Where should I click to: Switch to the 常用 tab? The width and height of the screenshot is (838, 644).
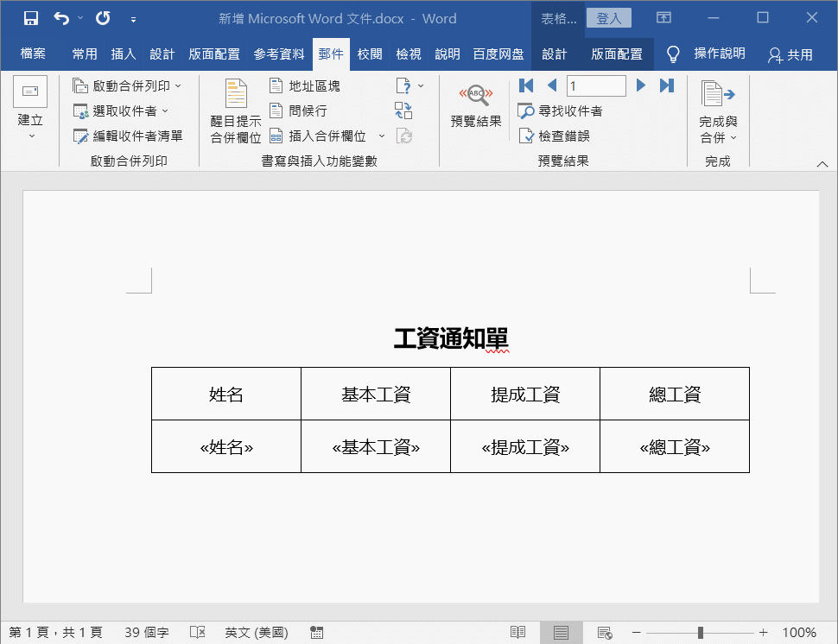85,54
